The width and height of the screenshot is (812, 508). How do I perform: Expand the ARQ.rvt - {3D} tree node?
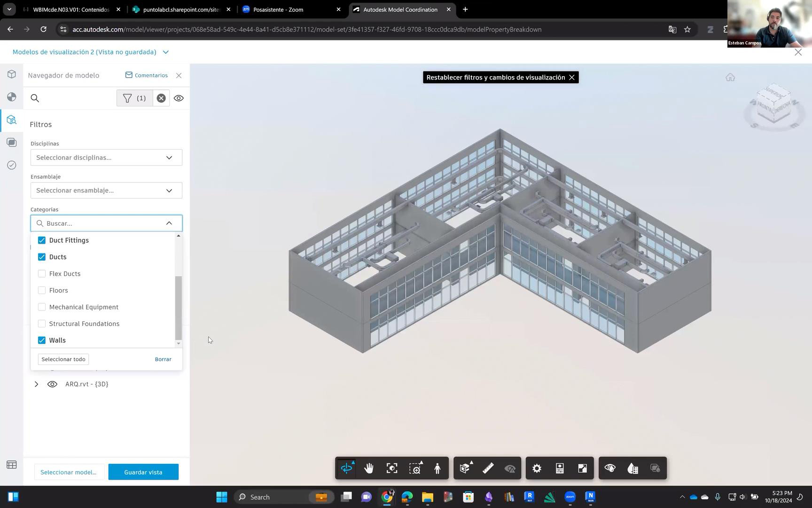point(36,384)
